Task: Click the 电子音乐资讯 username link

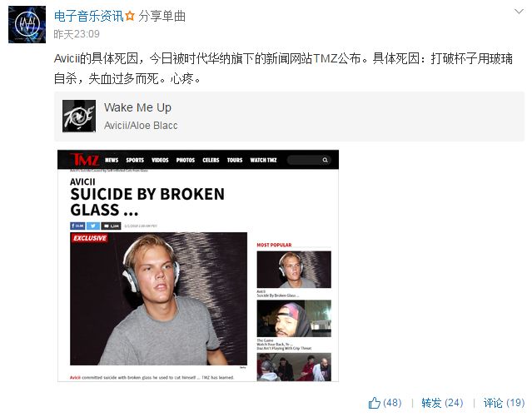Action: [x=88, y=17]
